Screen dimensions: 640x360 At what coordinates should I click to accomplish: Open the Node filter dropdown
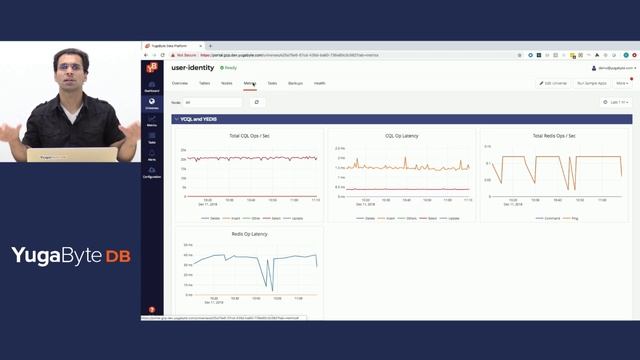(212, 102)
